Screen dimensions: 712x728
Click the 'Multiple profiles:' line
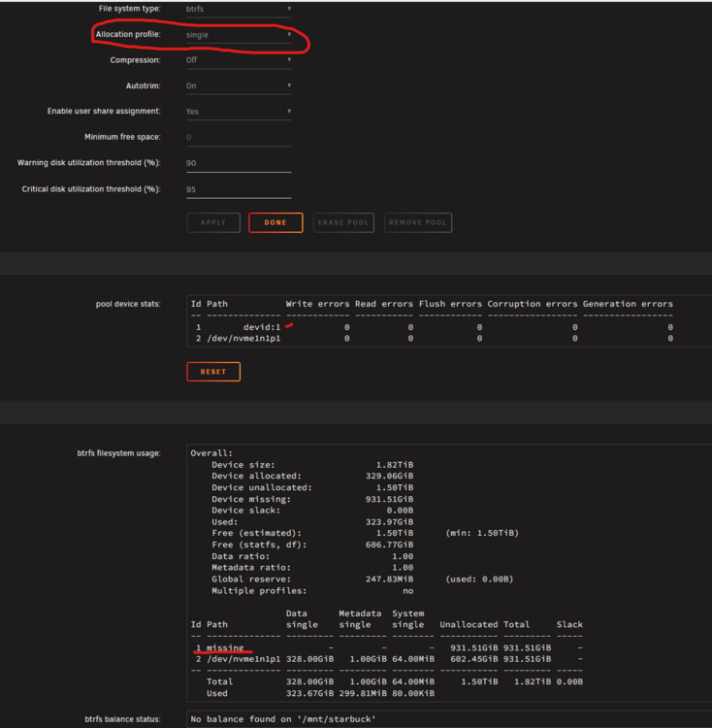[312, 590]
